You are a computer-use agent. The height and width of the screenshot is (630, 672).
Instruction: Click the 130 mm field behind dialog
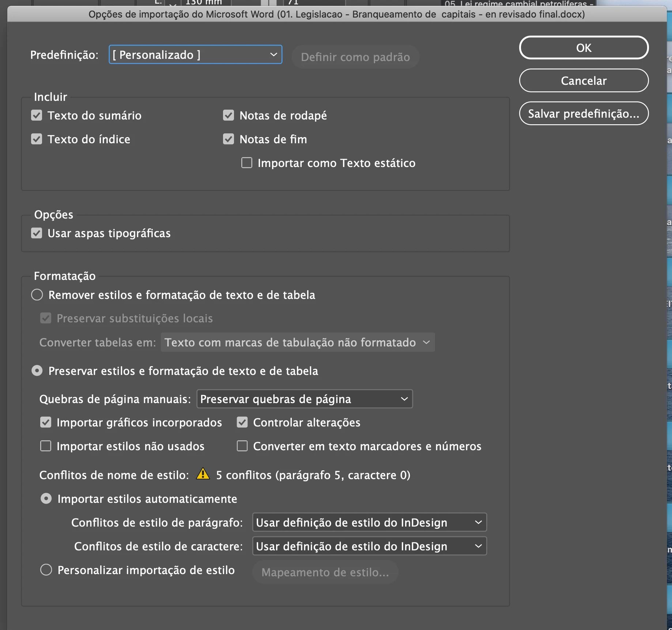[x=206, y=3]
